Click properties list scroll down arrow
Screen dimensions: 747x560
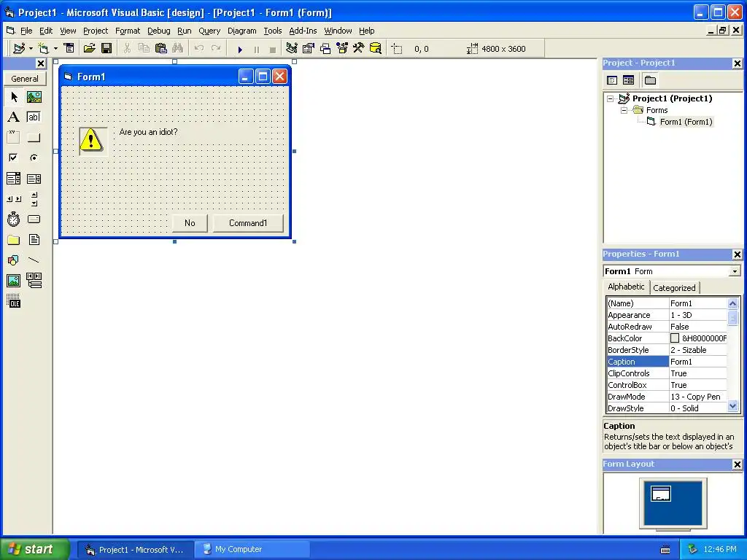732,406
